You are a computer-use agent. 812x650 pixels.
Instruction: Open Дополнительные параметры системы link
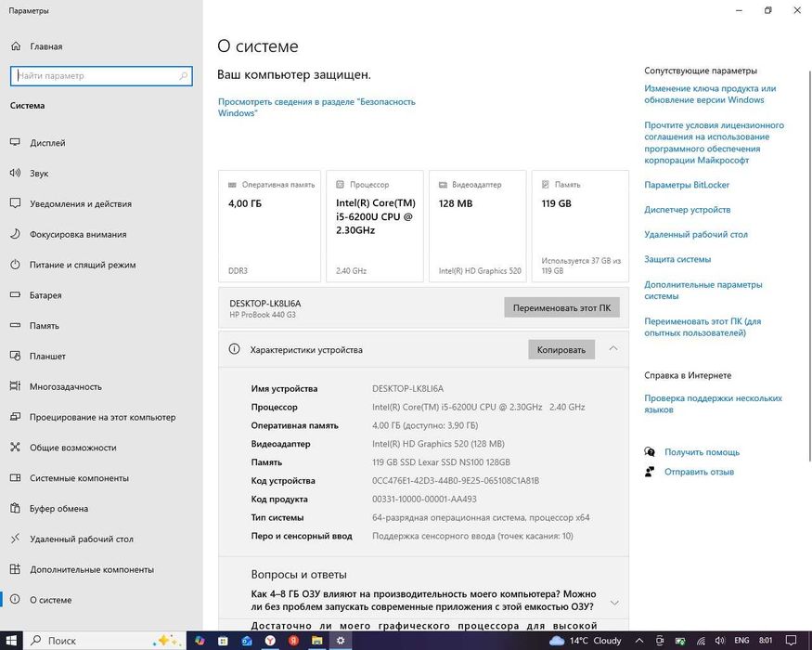pyautogui.click(x=703, y=291)
